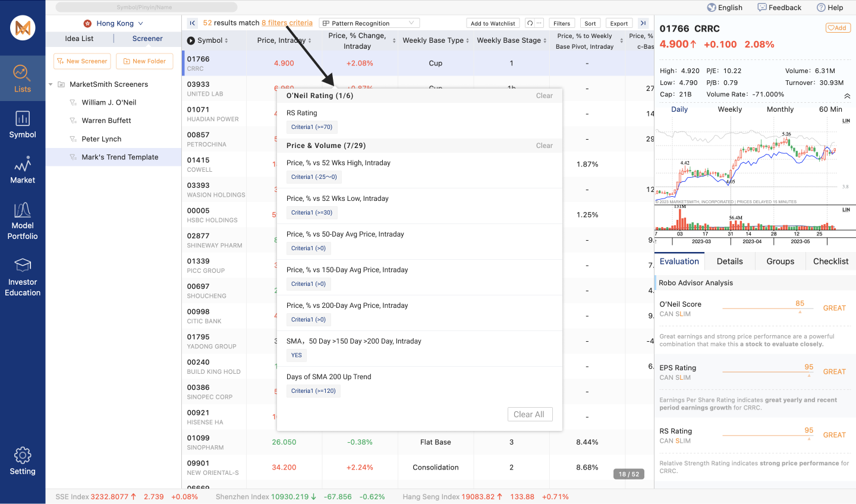Switch to the Details tab

tap(729, 261)
